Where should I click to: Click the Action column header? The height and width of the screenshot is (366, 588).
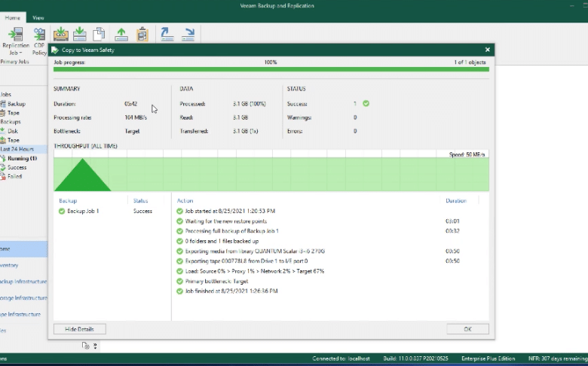[185, 201]
